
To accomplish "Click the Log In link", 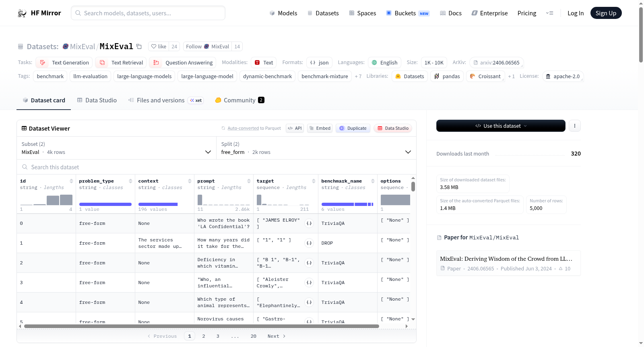I will point(576,13).
